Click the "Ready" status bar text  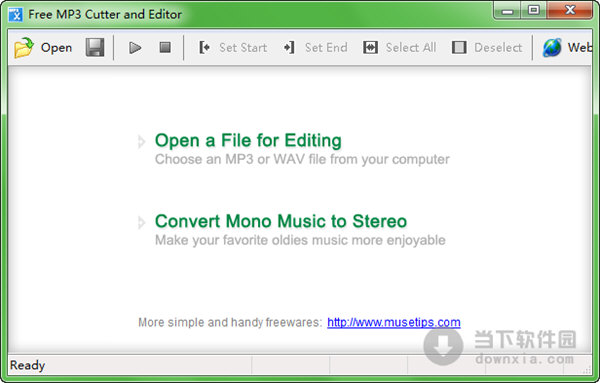[27, 365]
